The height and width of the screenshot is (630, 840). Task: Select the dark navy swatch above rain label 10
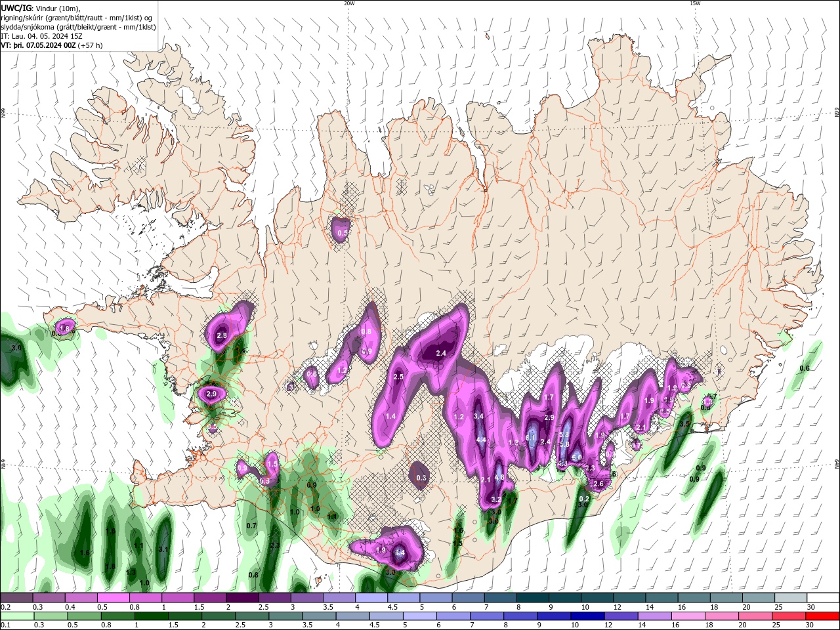[587, 616]
